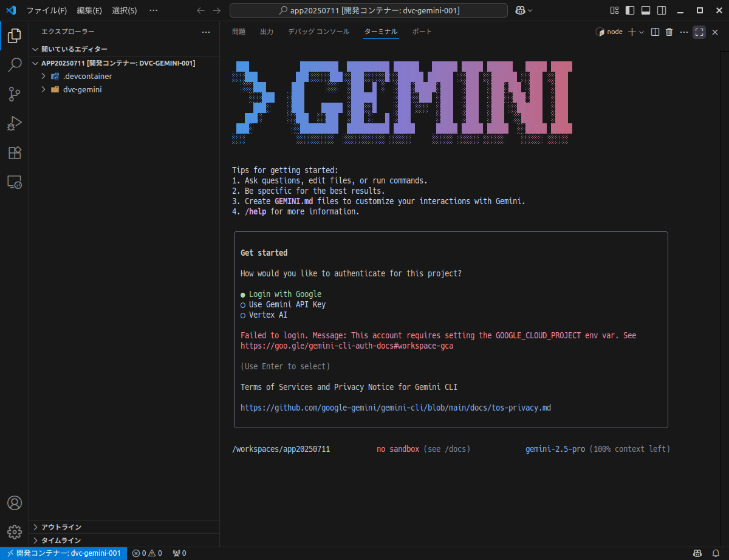Open the Run and Debug view
The height and width of the screenshot is (560, 729).
click(x=15, y=123)
